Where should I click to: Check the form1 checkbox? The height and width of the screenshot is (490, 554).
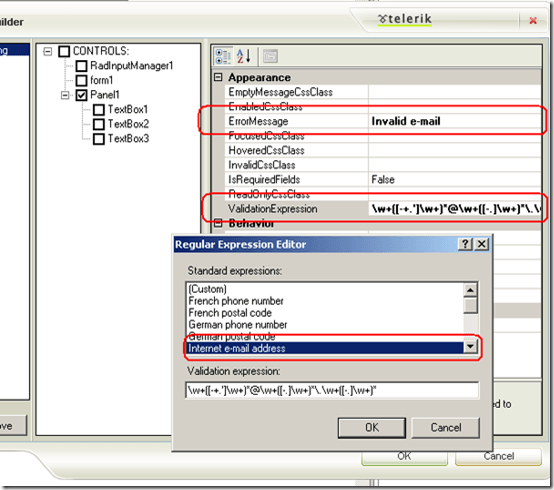[82, 80]
